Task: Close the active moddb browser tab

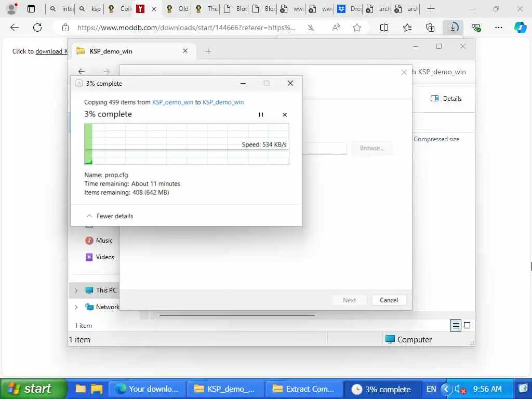Action: point(154,9)
